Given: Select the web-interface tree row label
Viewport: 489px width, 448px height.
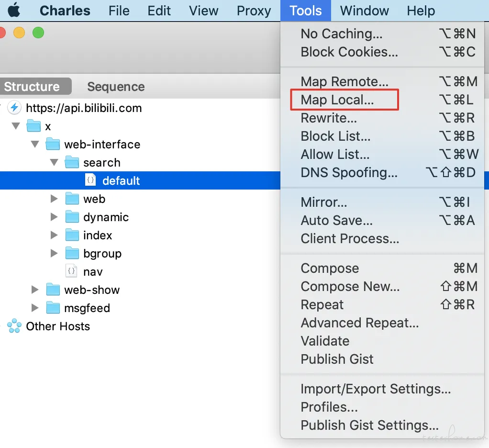Looking at the screenshot, I should click(x=102, y=144).
